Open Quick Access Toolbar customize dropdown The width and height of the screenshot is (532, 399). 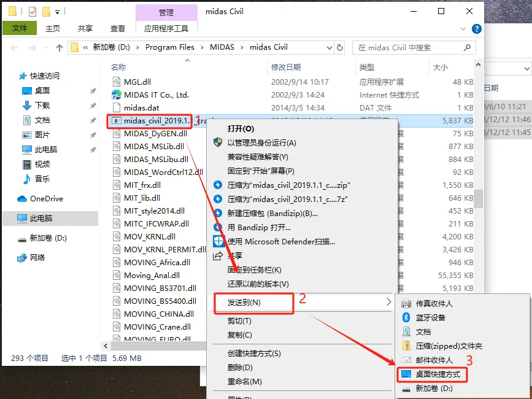pyautogui.click(x=57, y=12)
